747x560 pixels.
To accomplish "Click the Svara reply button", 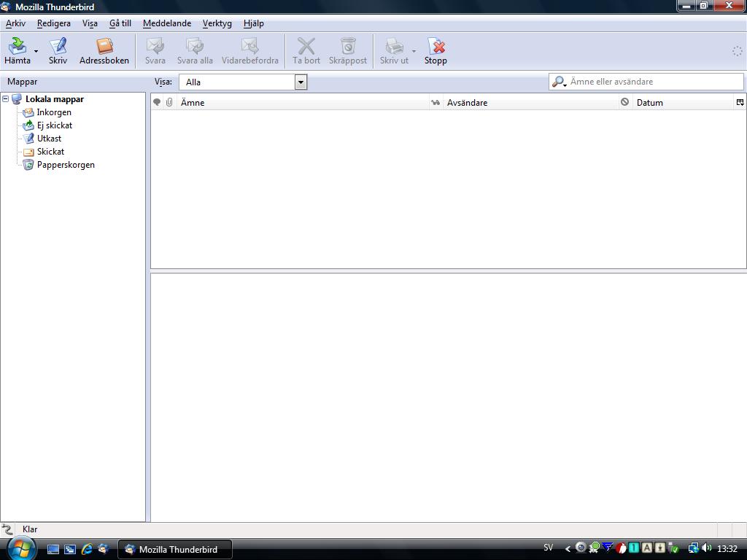I will 155,51.
